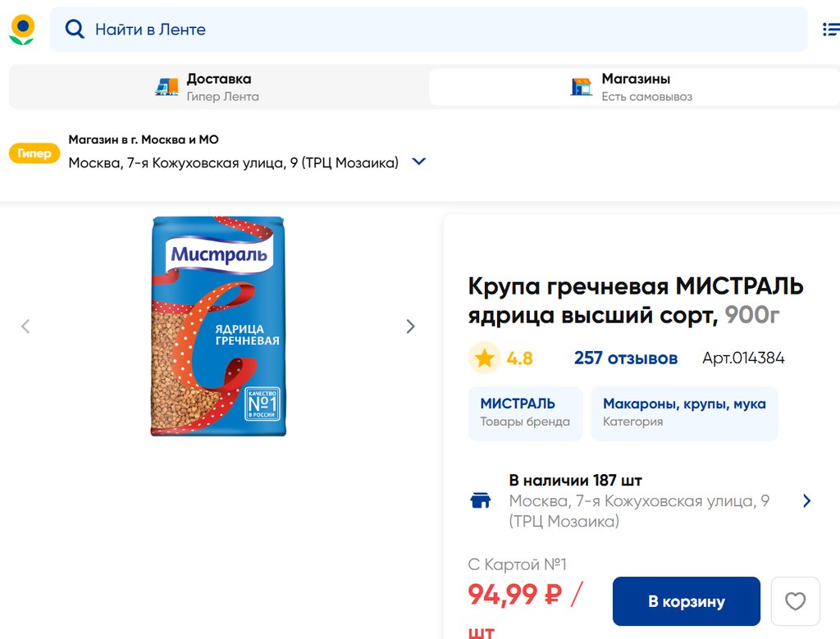Switch to the Магазины tab
This screenshot has height=639, width=840.
634,87
